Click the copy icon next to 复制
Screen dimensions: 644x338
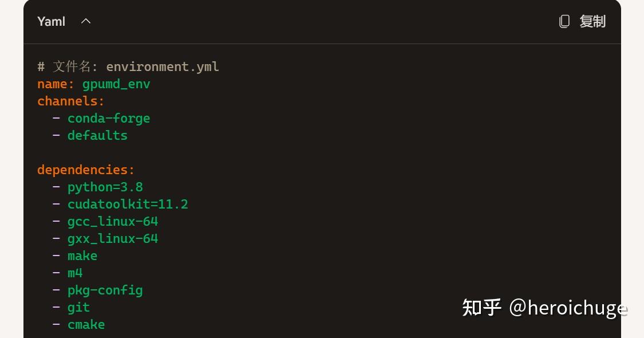(564, 21)
